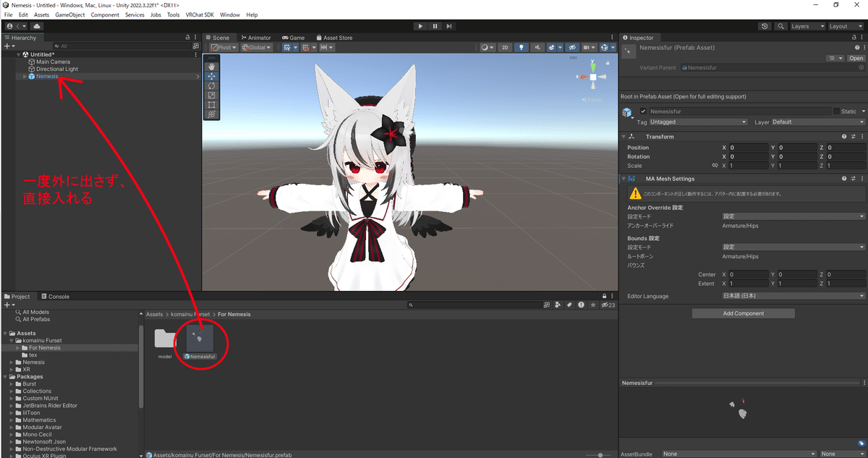Image resolution: width=868 pixels, height=458 pixels.
Task: Collapse MA Mesh Settings component
Action: point(624,179)
